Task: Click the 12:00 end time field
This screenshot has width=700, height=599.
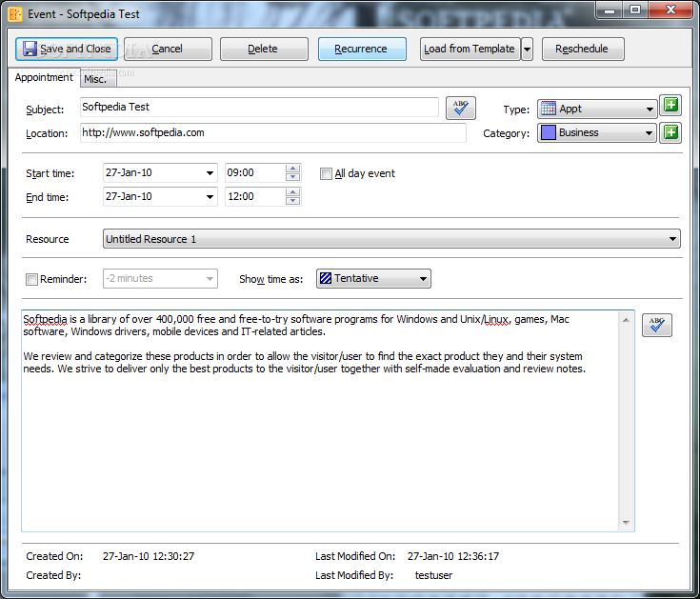Action: [254, 197]
